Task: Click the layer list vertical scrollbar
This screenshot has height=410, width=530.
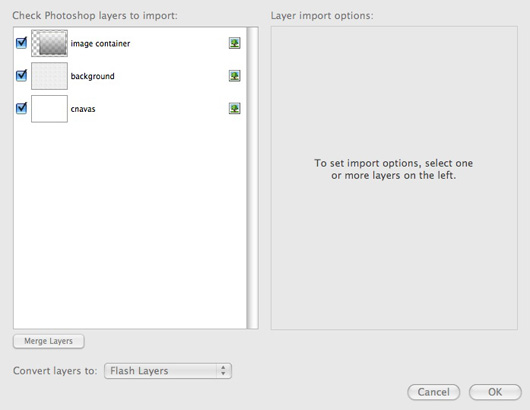Action: (x=252, y=178)
